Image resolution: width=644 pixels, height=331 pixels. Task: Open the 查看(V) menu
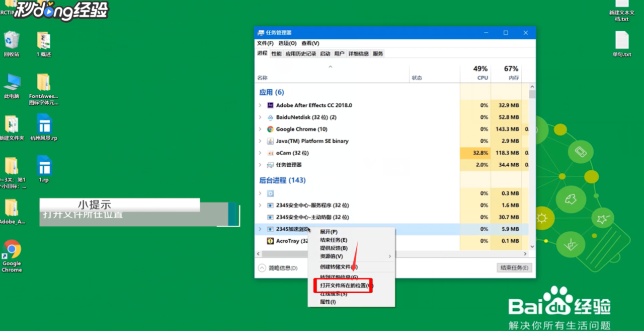coord(310,43)
